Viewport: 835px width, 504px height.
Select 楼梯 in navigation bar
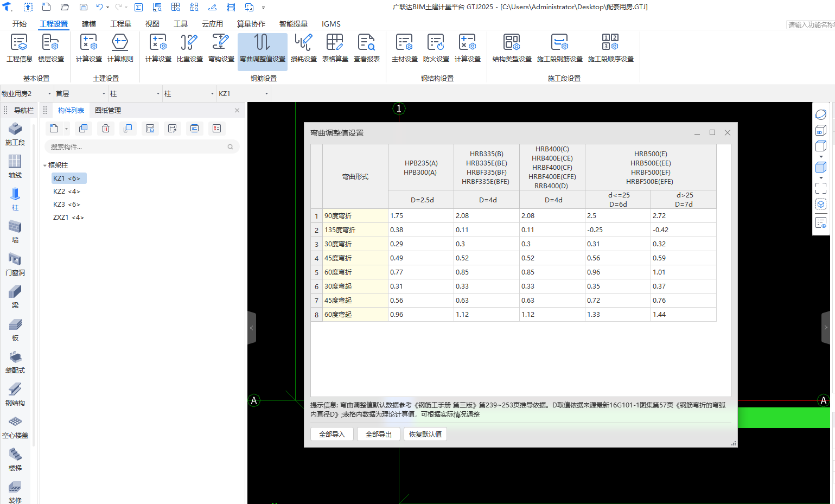(15, 460)
